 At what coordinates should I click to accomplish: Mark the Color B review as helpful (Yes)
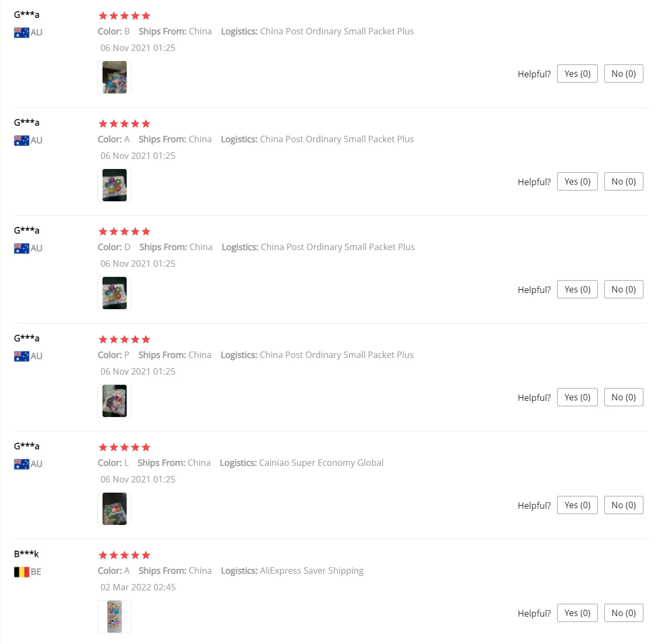(x=577, y=74)
